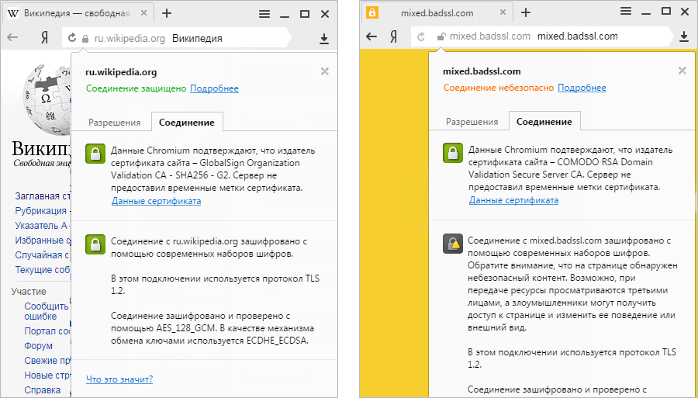The width and height of the screenshot is (698, 398).
Task: Reload the mixed.badssl.com page
Action: coord(421,37)
